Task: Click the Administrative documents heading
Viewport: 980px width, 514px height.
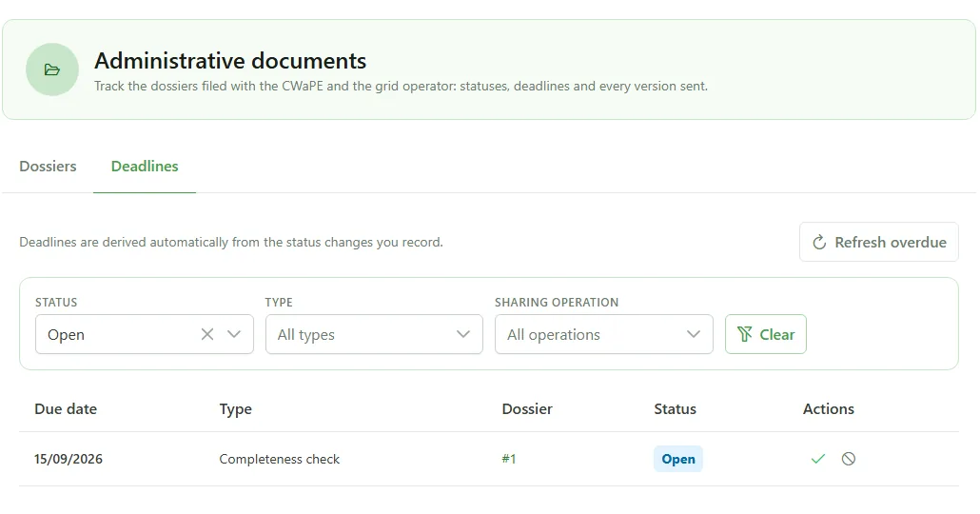Action: pos(230,61)
